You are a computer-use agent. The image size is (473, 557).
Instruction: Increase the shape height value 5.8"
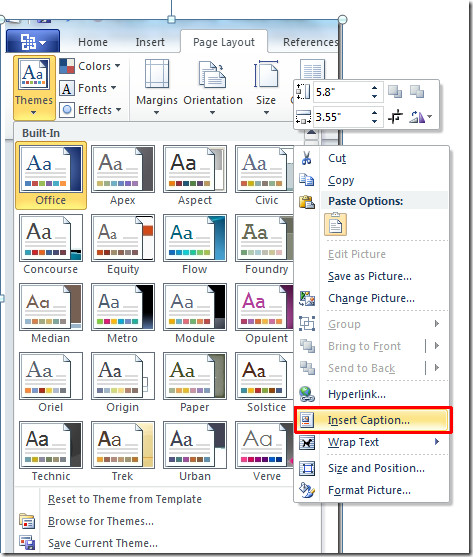pos(375,87)
